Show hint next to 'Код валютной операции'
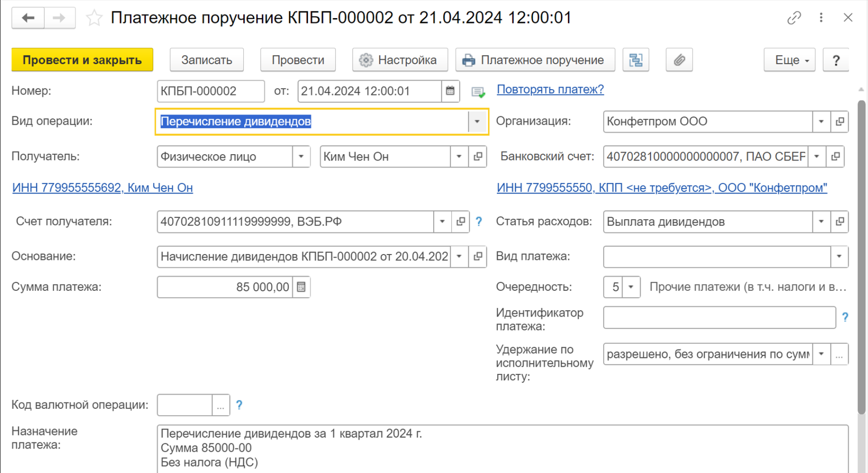 click(x=239, y=405)
